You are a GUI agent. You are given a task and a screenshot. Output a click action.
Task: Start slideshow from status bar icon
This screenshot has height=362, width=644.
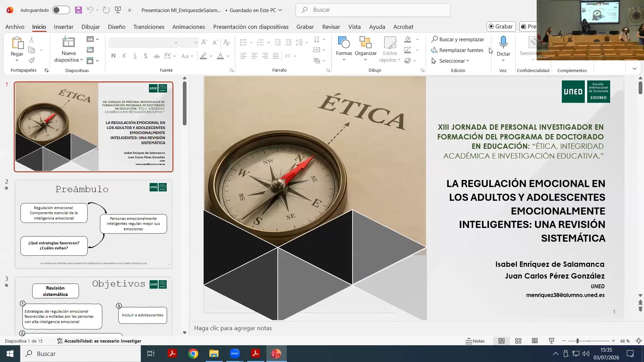click(x=551, y=341)
